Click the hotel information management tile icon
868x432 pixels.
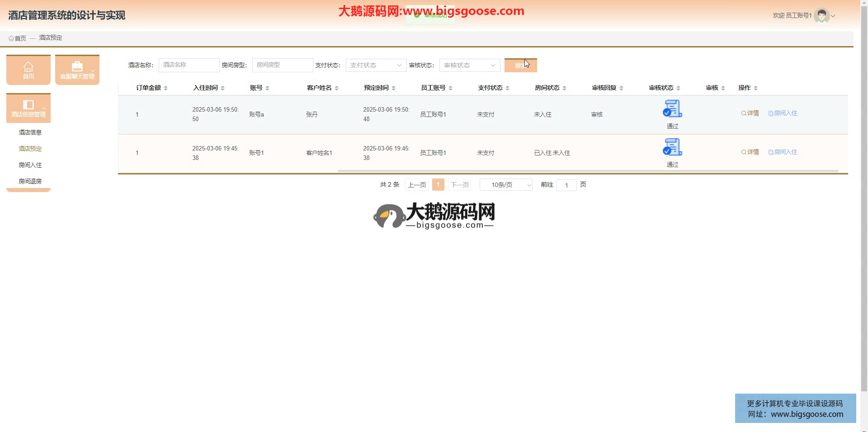tap(28, 105)
